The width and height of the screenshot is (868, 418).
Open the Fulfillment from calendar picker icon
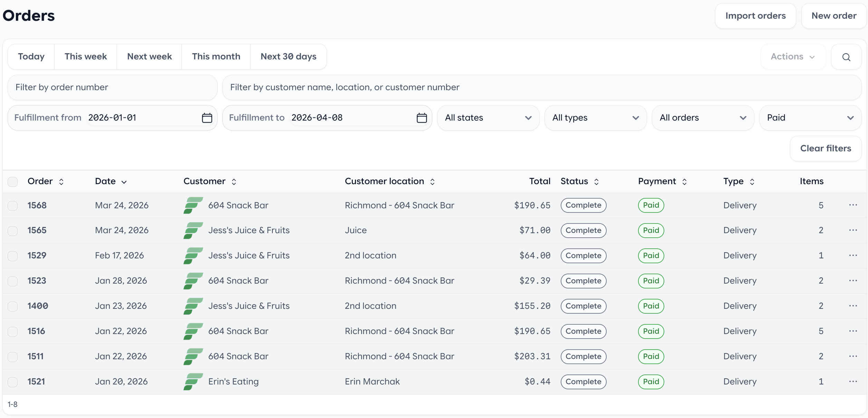click(x=207, y=118)
